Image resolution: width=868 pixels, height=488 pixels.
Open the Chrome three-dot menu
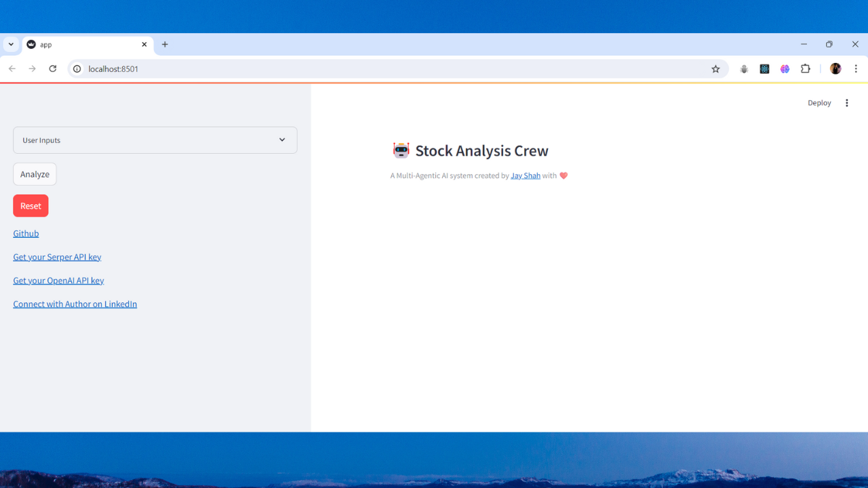[x=856, y=68]
